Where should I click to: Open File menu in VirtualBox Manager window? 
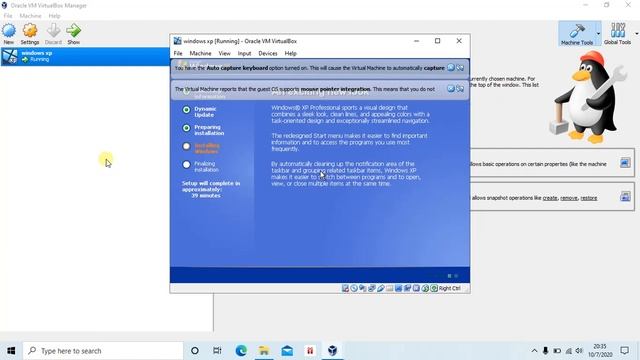pos(8,16)
